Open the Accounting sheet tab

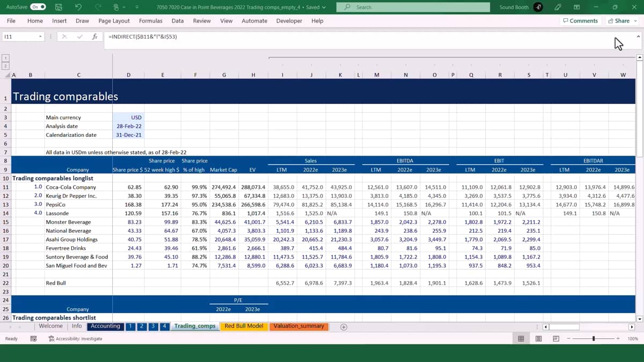[105, 326]
